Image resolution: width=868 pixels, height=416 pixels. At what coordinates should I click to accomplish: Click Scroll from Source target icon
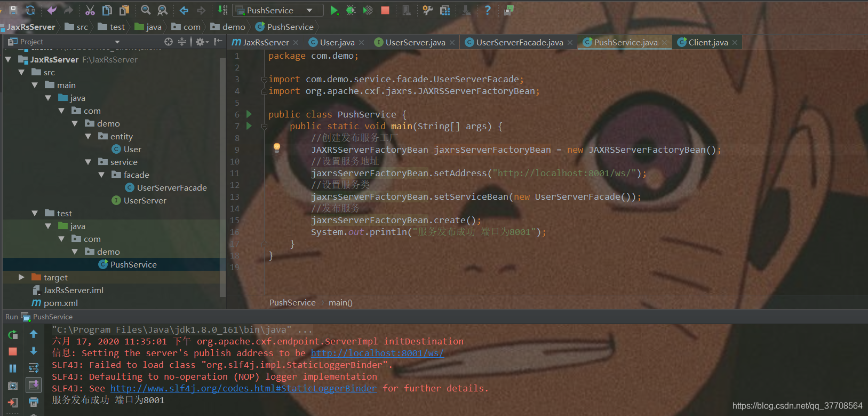(x=169, y=42)
